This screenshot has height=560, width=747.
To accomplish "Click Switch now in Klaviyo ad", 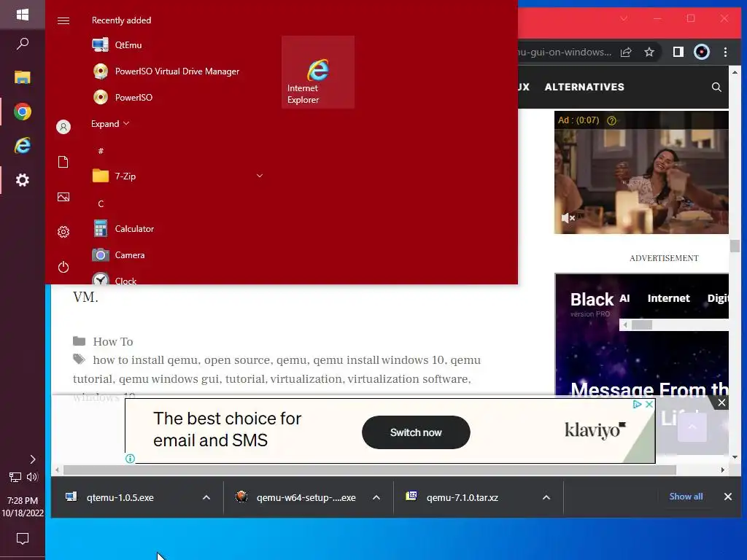I will pyautogui.click(x=416, y=432).
